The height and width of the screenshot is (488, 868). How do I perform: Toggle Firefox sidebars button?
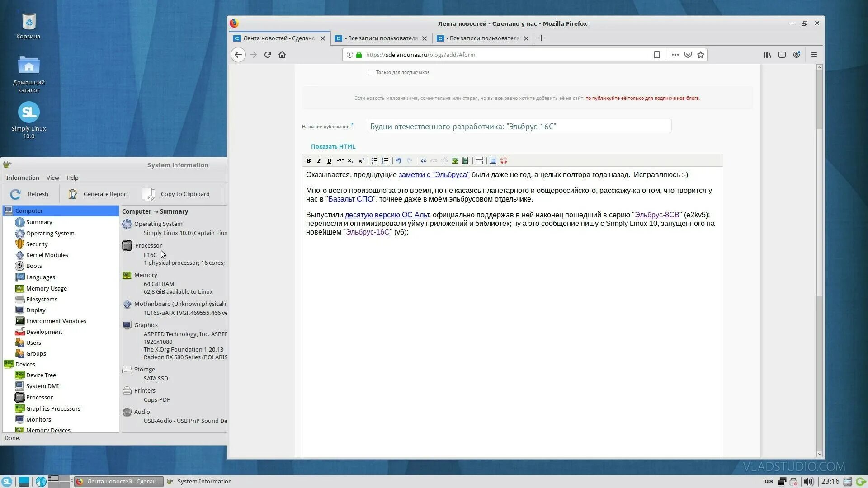(782, 55)
